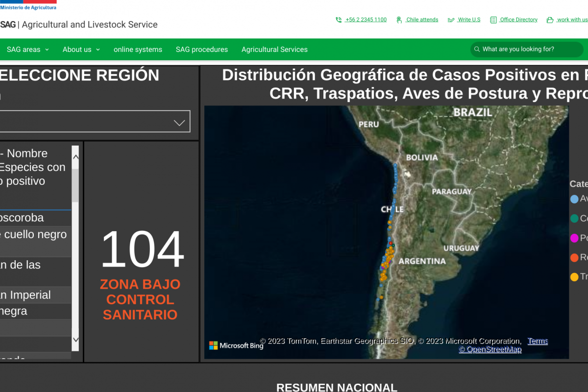
Task: Click the Office Directory list icon
Action: tap(493, 20)
